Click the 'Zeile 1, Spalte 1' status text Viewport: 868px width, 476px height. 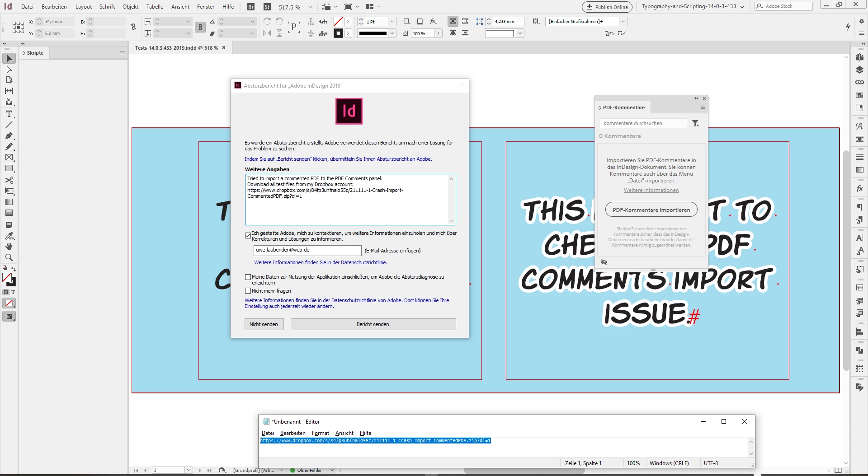[x=583, y=463]
